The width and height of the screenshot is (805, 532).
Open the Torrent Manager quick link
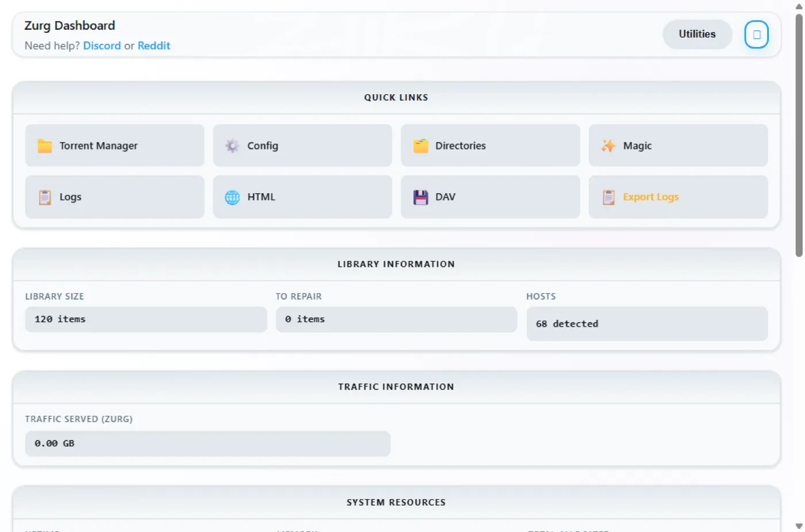pyautogui.click(x=114, y=146)
